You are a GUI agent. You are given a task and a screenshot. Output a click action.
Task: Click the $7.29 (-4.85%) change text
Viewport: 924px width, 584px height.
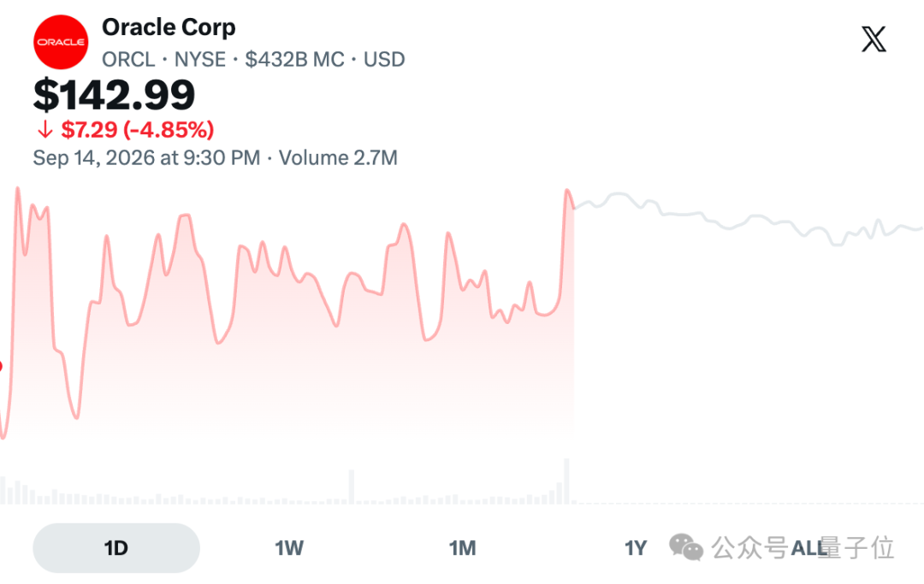137,129
